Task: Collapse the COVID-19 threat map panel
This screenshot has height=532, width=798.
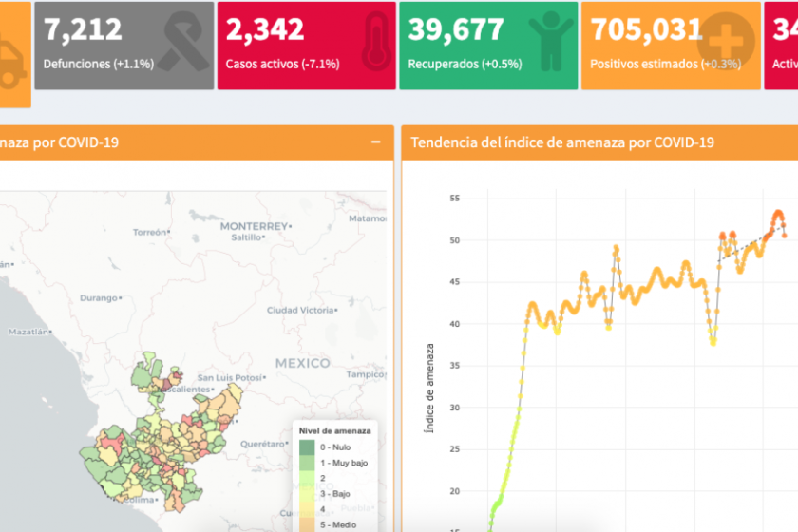Action: coord(375,142)
